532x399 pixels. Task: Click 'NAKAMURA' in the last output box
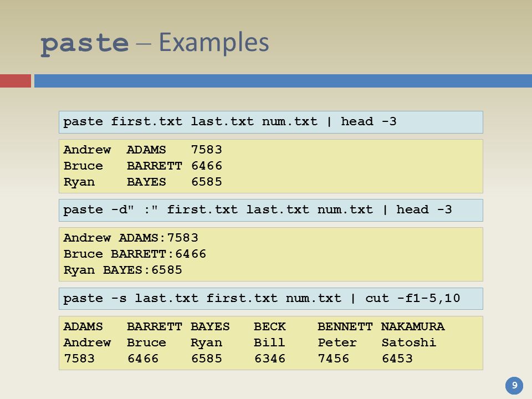[x=412, y=326]
